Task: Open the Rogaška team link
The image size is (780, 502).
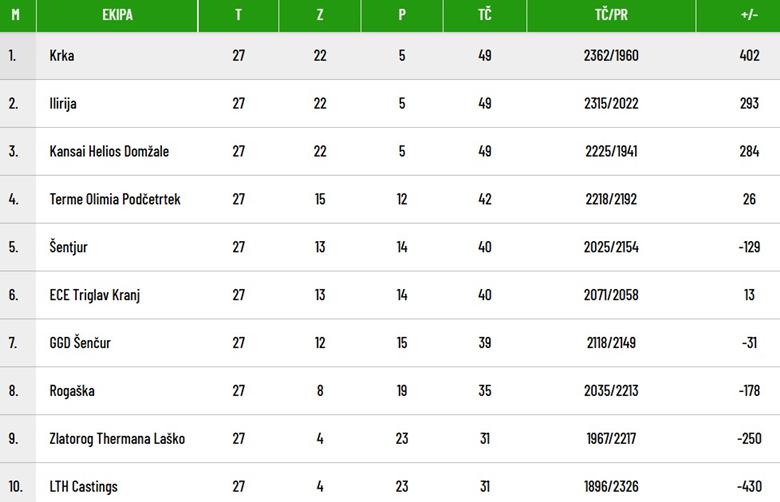Action: click(x=72, y=391)
